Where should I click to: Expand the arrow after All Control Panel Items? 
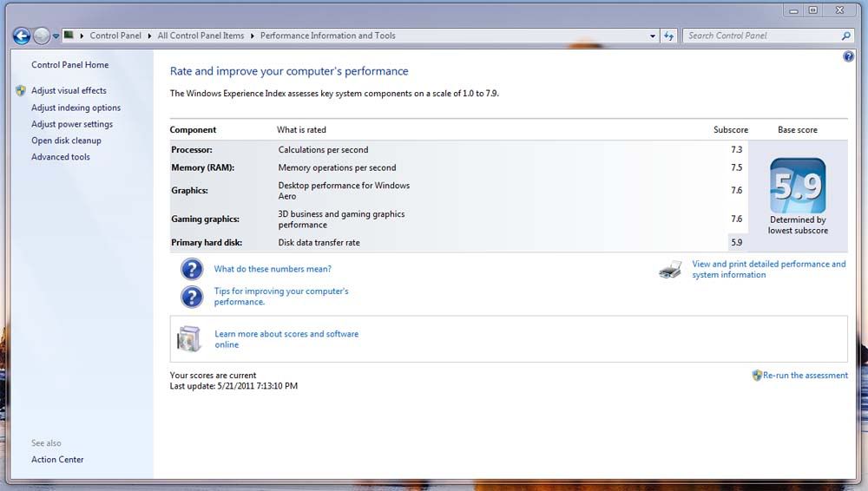click(x=253, y=36)
